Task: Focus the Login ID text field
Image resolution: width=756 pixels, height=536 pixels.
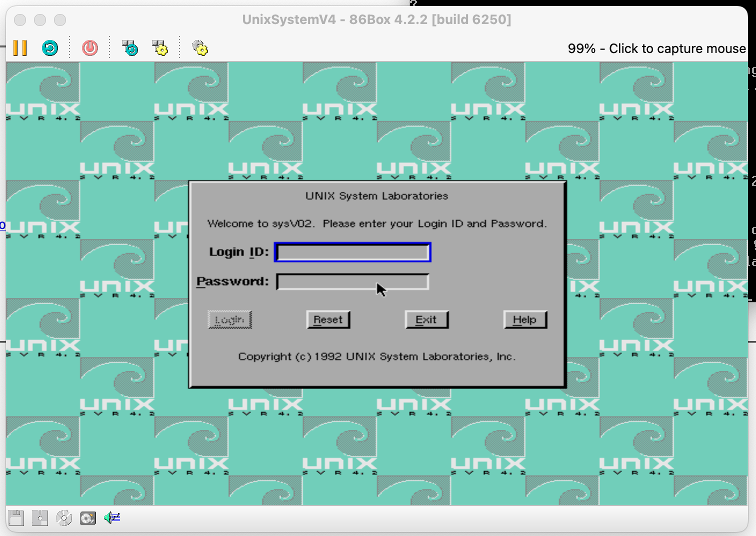Action: [352, 252]
